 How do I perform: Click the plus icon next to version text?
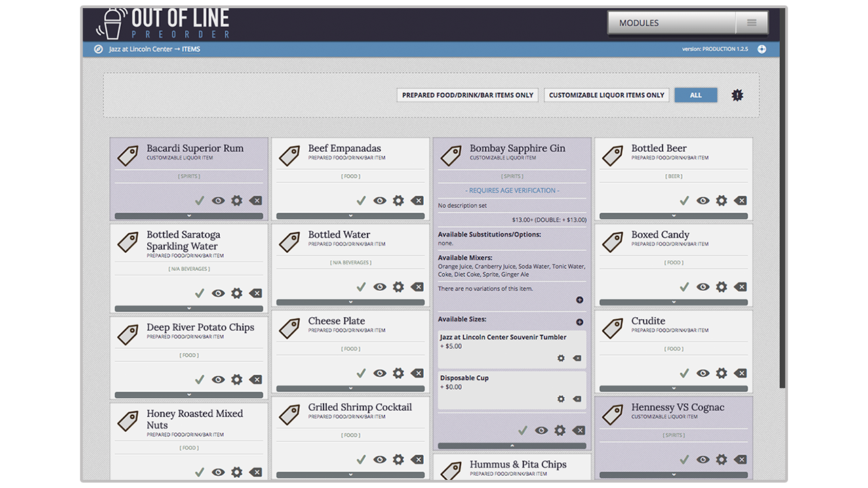click(x=762, y=49)
